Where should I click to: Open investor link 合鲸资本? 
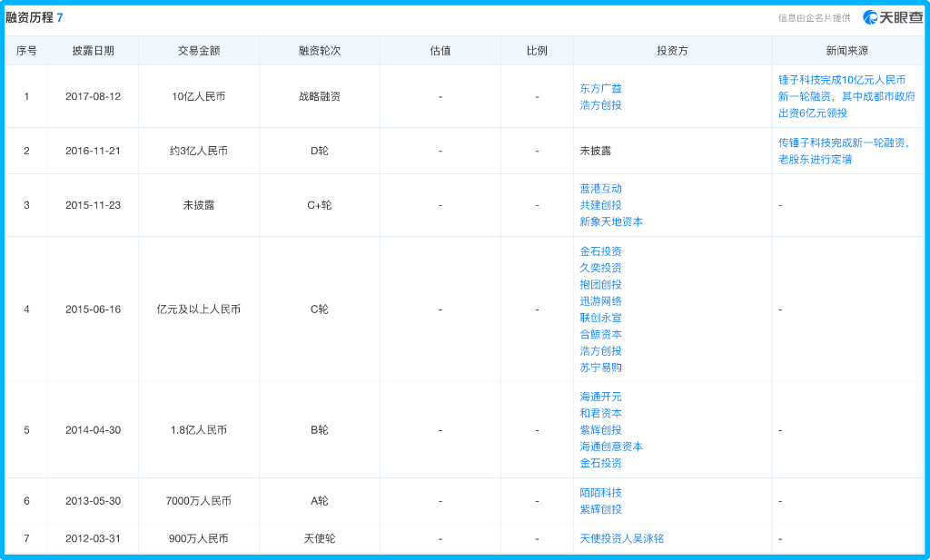(600, 334)
